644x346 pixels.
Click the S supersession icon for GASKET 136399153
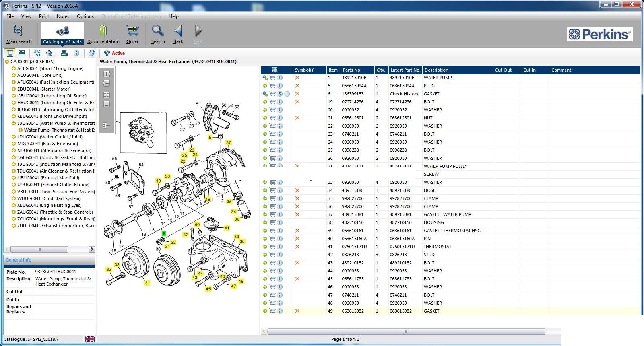click(280, 94)
